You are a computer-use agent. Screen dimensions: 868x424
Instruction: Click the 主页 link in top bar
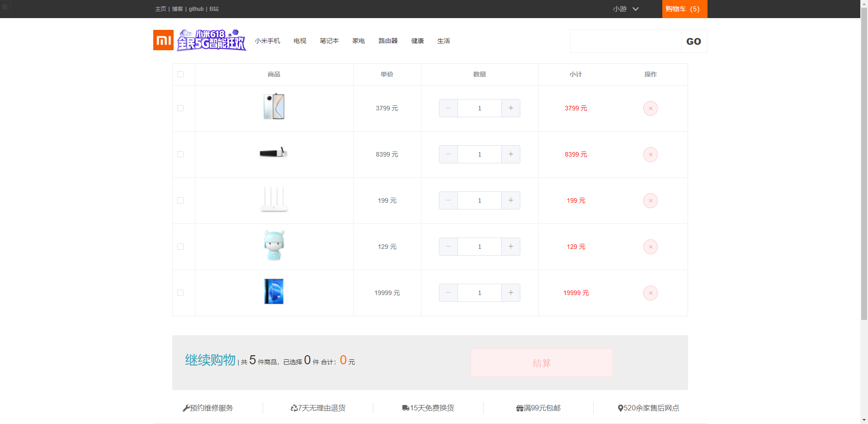(160, 9)
